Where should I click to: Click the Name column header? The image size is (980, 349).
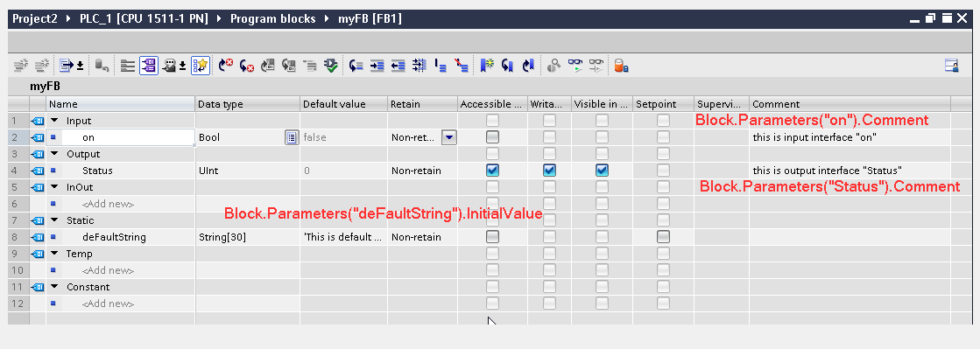(121, 104)
